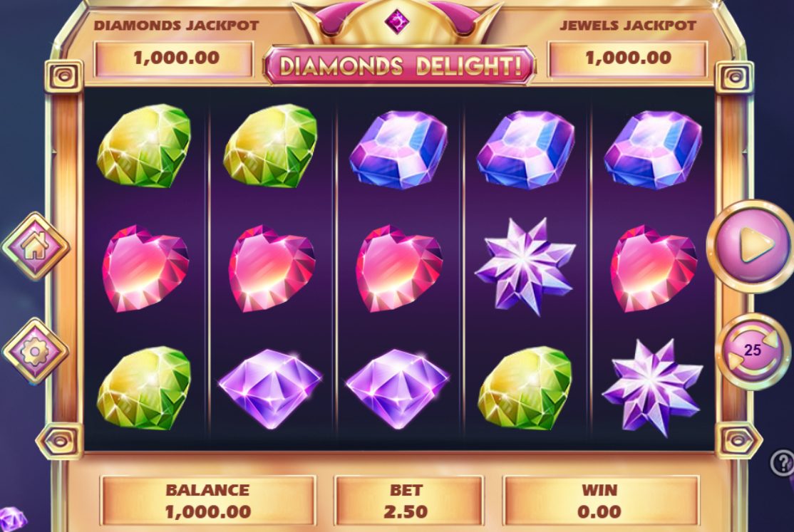794x532 pixels.
Task: Click the yellow-green gem in fourth reel bottom row
Action: pos(525,388)
